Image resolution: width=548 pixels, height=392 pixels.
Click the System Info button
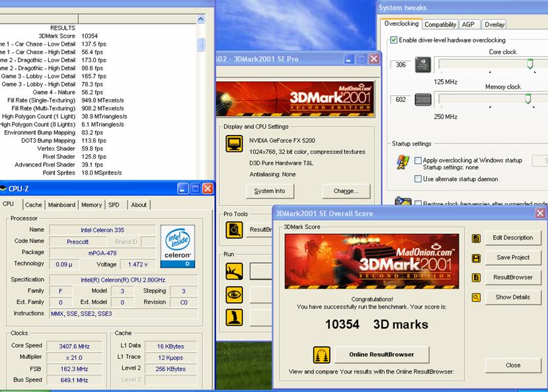pyautogui.click(x=270, y=191)
